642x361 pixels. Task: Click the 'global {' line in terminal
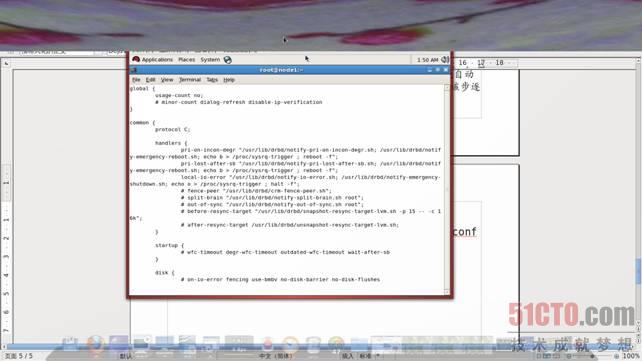142,89
